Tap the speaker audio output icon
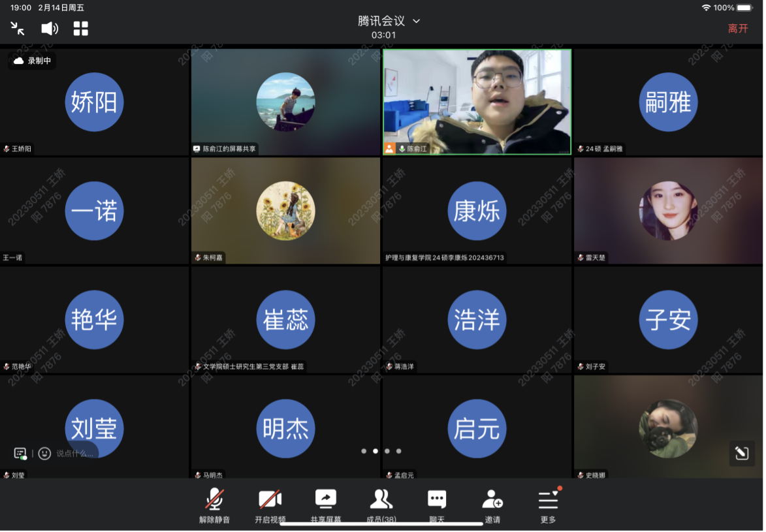The image size is (766, 532). point(50,28)
